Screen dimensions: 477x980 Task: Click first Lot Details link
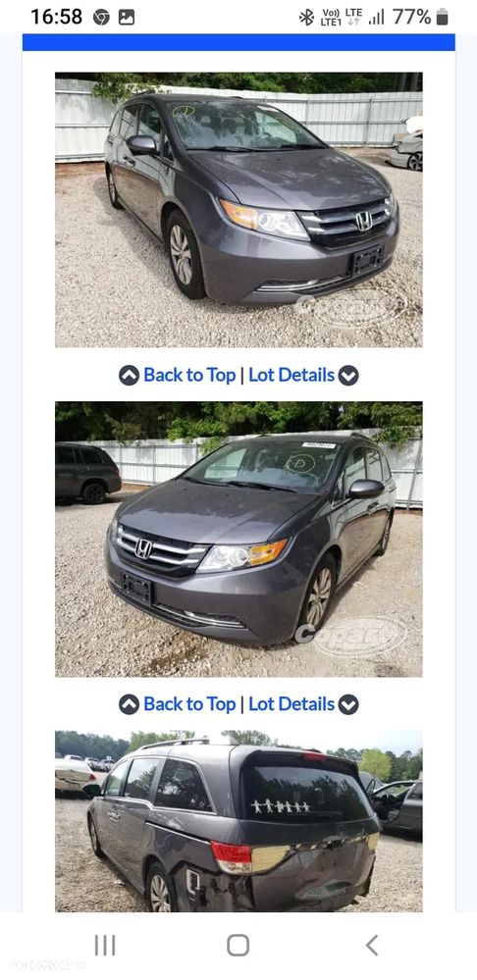[x=291, y=375]
